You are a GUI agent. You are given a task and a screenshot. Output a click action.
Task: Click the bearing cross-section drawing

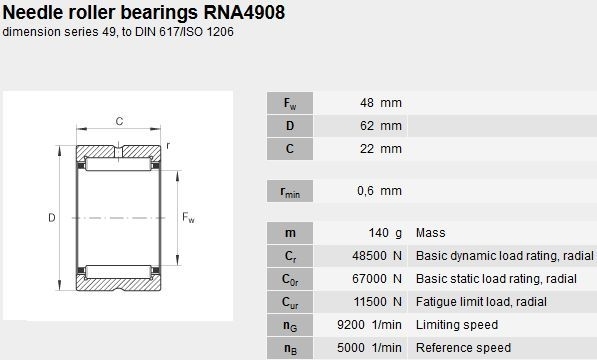pos(118,205)
